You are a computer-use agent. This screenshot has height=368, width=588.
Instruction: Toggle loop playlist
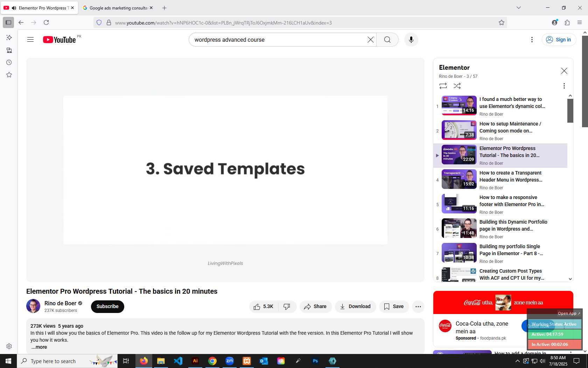tap(443, 86)
